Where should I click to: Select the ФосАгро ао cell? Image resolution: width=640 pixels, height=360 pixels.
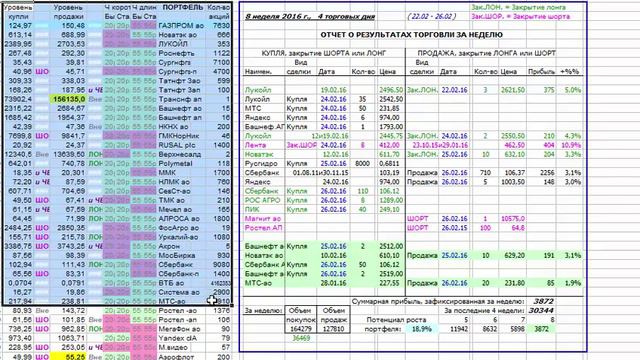point(178,228)
